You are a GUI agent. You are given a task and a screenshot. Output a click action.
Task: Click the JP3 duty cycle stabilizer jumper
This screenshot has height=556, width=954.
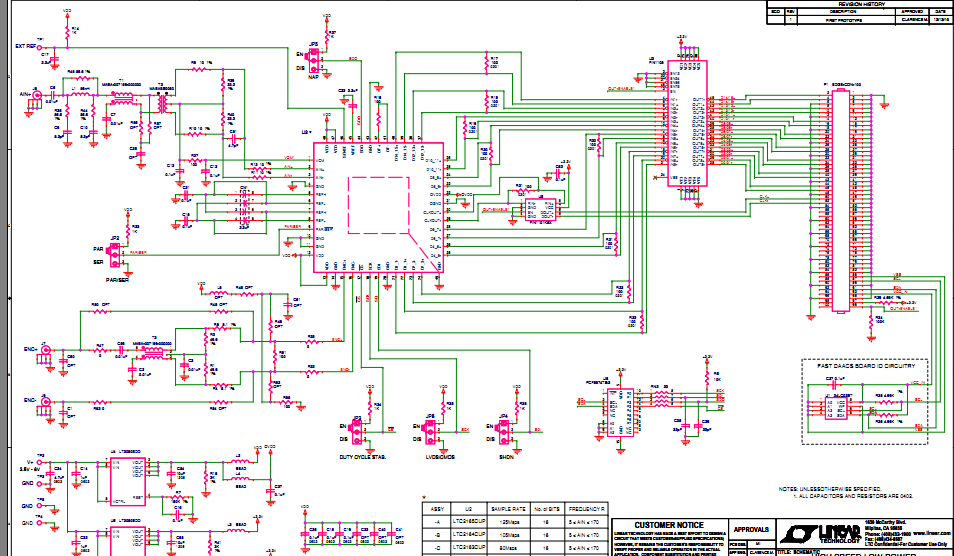click(357, 432)
